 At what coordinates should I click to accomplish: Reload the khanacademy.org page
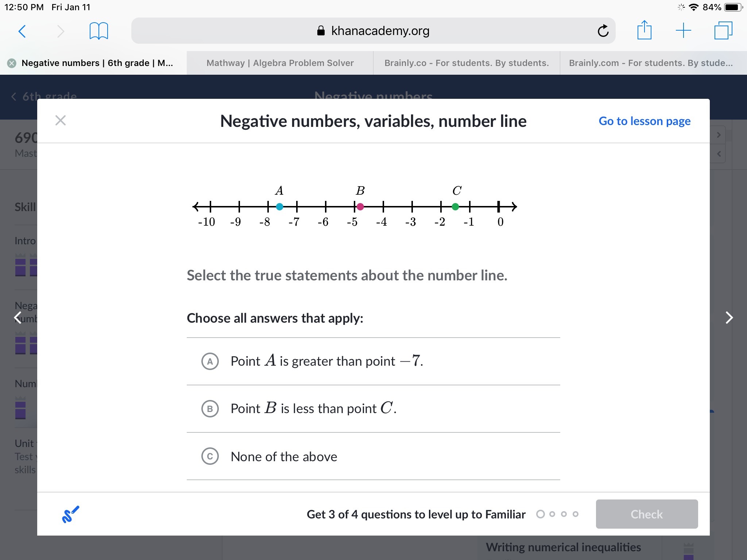[x=603, y=31]
